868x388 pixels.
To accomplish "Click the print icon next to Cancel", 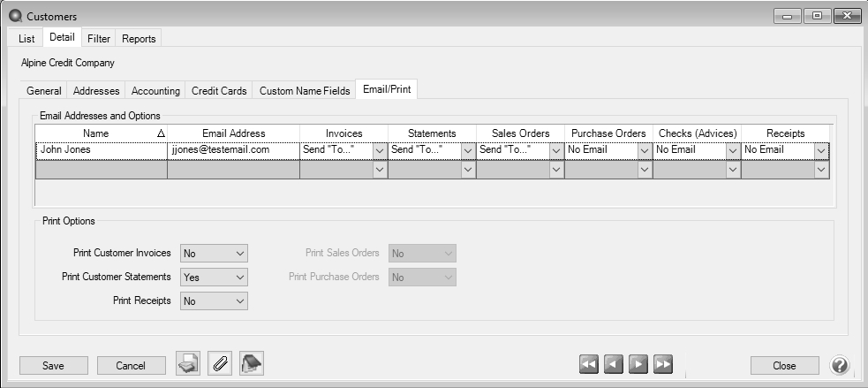I will tap(187, 363).
